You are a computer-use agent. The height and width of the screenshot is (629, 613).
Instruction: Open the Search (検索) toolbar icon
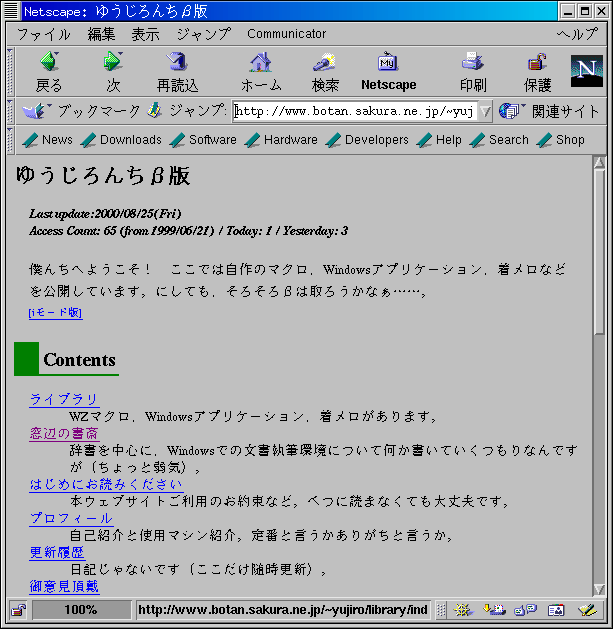[324, 63]
